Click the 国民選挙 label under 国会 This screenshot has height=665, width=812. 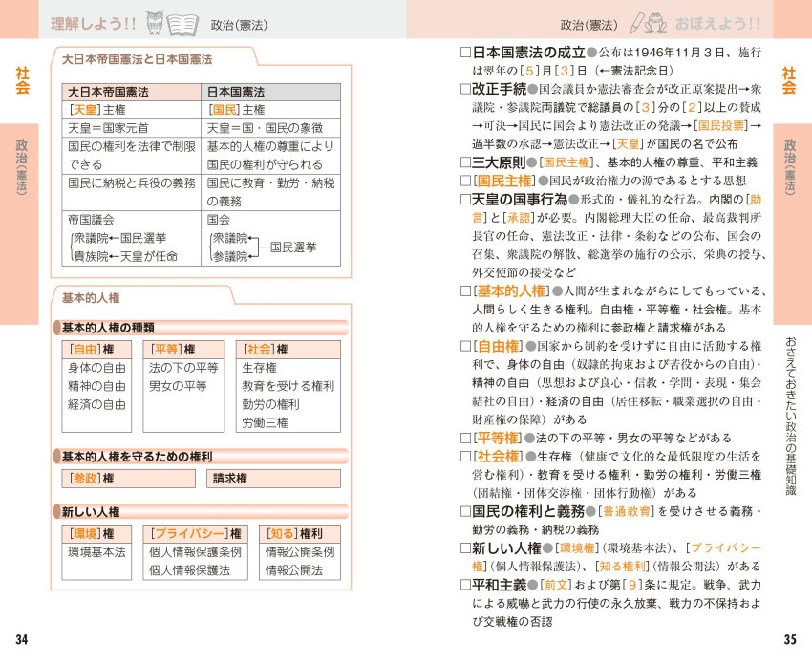(x=293, y=247)
